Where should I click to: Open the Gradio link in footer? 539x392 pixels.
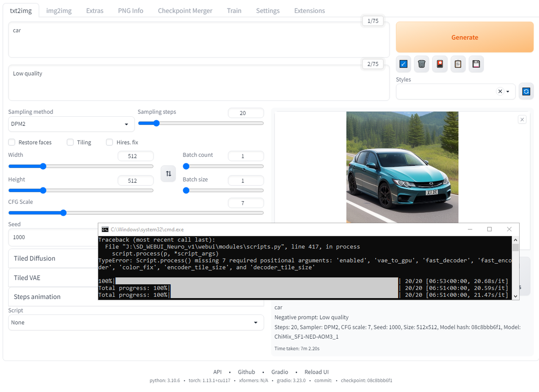(x=280, y=372)
